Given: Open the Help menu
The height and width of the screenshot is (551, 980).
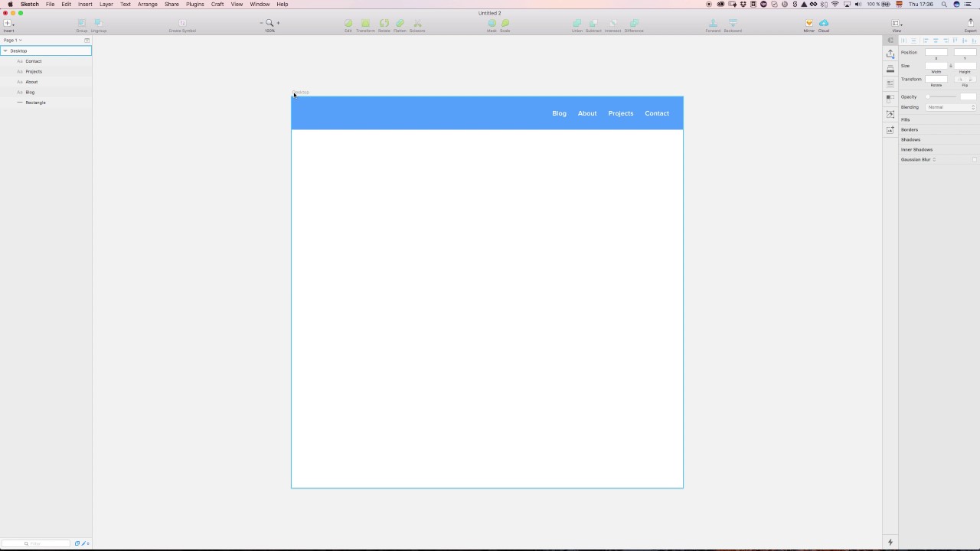Looking at the screenshot, I should click(283, 4).
